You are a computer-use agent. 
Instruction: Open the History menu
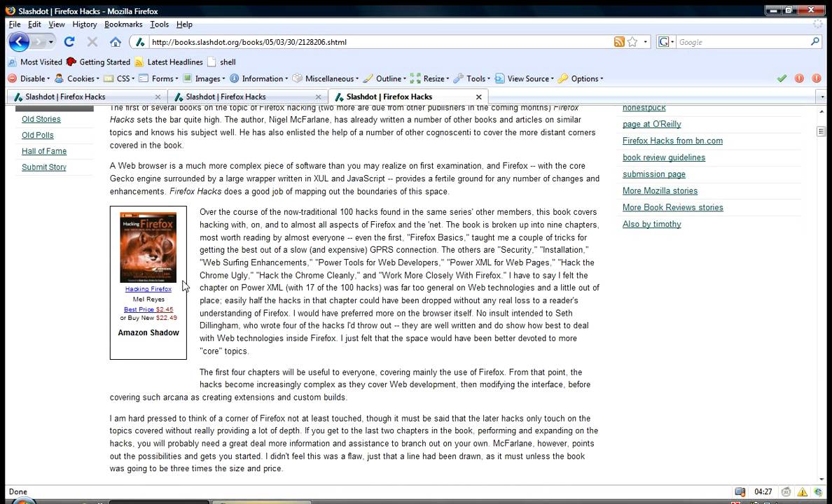click(x=84, y=24)
